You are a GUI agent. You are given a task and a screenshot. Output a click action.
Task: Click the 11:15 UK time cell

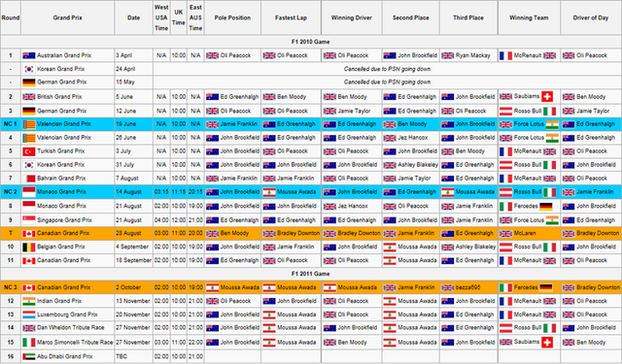(179, 191)
